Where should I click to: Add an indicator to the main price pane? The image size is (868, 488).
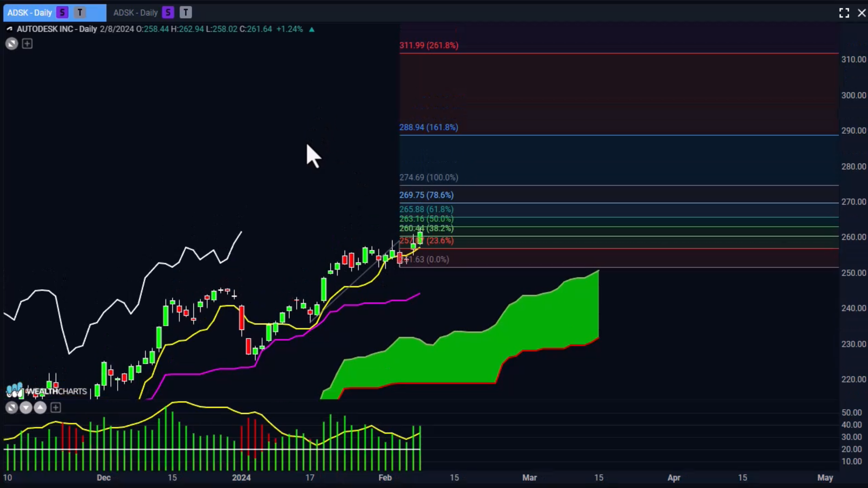pyautogui.click(x=27, y=44)
